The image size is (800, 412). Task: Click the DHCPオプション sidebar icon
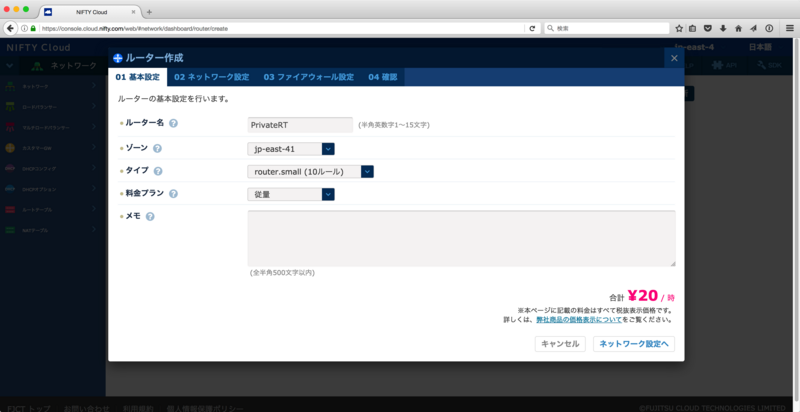pos(11,189)
